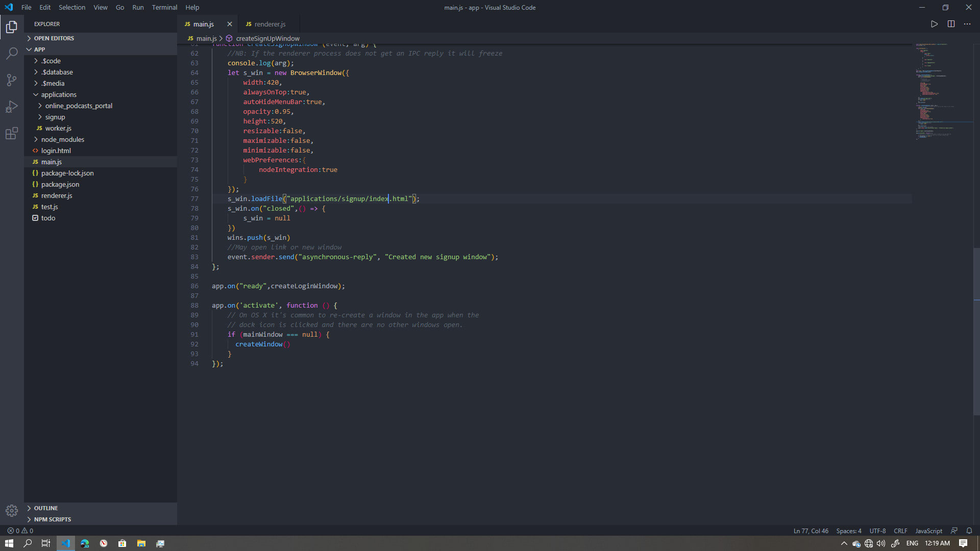Screen dimensions: 980x551
Task: Open createSignUpWindow in the breadcrumb bar
Action: [268, 38]
